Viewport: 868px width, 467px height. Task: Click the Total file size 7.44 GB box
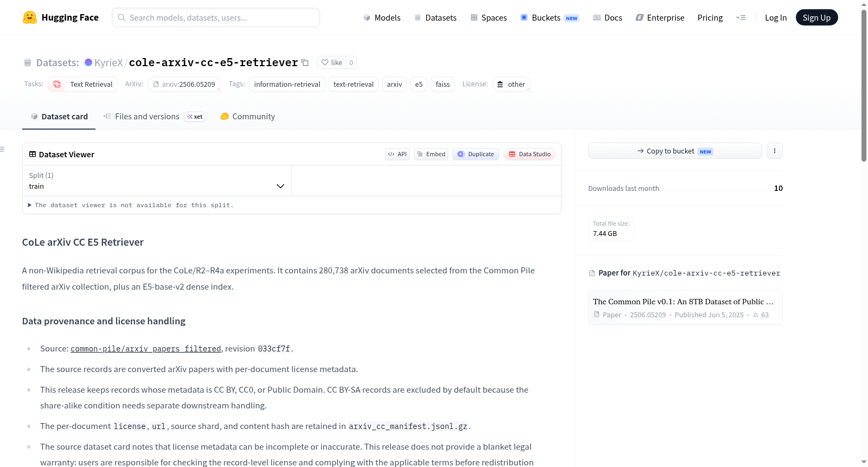coord(611,229)
